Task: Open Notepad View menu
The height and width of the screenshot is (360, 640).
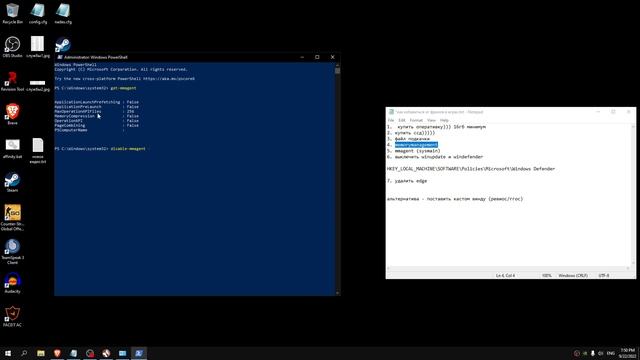Action: point(431,120)
